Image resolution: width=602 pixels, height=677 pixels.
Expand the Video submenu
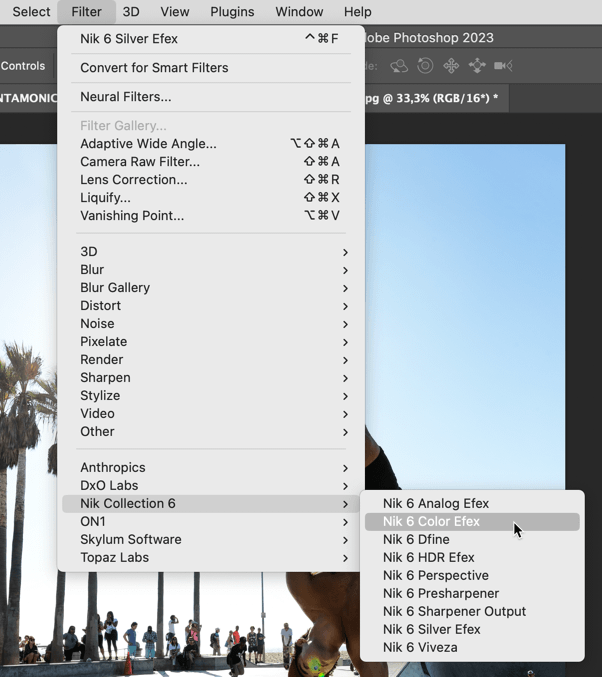coord(211,414)
